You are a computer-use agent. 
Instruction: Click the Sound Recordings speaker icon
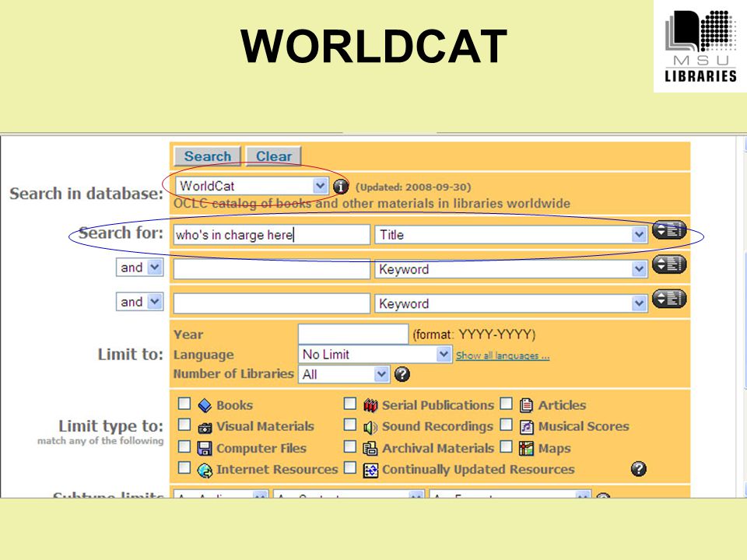tap(370, 427)
